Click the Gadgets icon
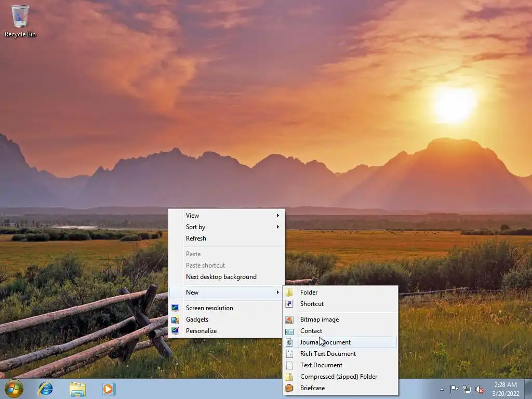Image resolution: width=532 pixels, height=399 pixels. point(175,320)
